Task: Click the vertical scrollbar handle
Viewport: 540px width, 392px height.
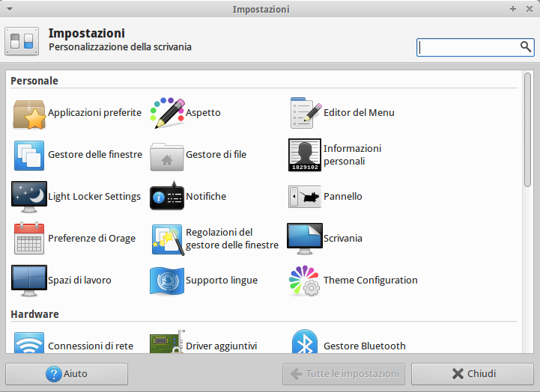Action: 527,129
